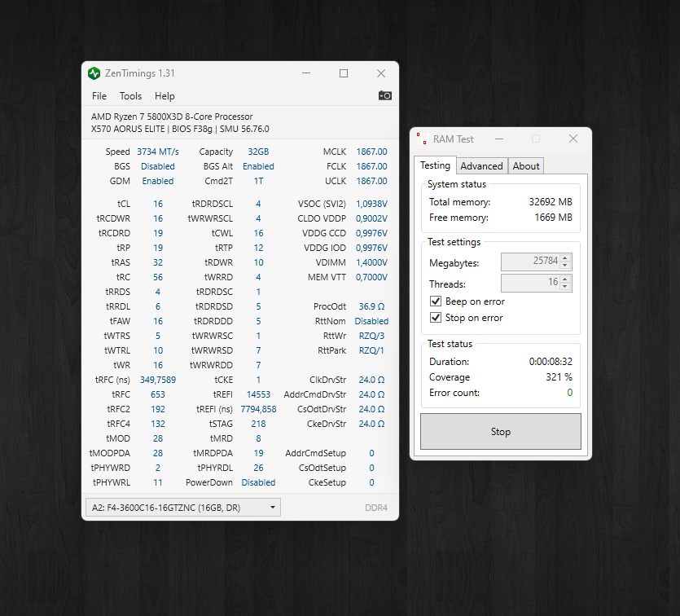The image size is (680, 616).
Task: Click the RttPark value RZQ/1
Action: (371, 350)
